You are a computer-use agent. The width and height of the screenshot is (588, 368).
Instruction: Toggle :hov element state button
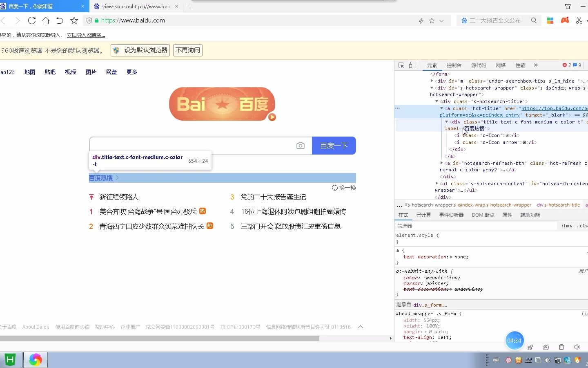click(566, 226)
